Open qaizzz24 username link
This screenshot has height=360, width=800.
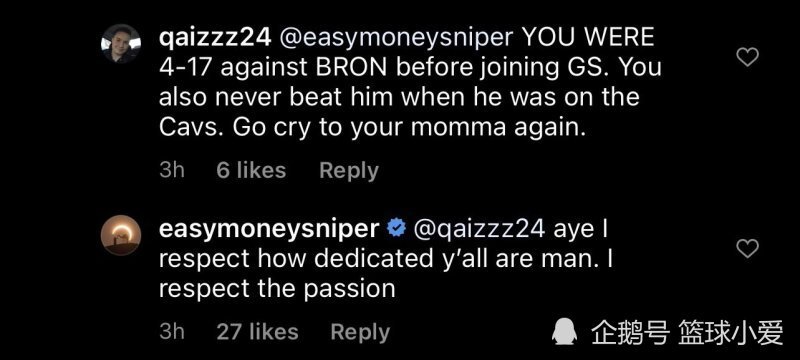coord(214,39)
